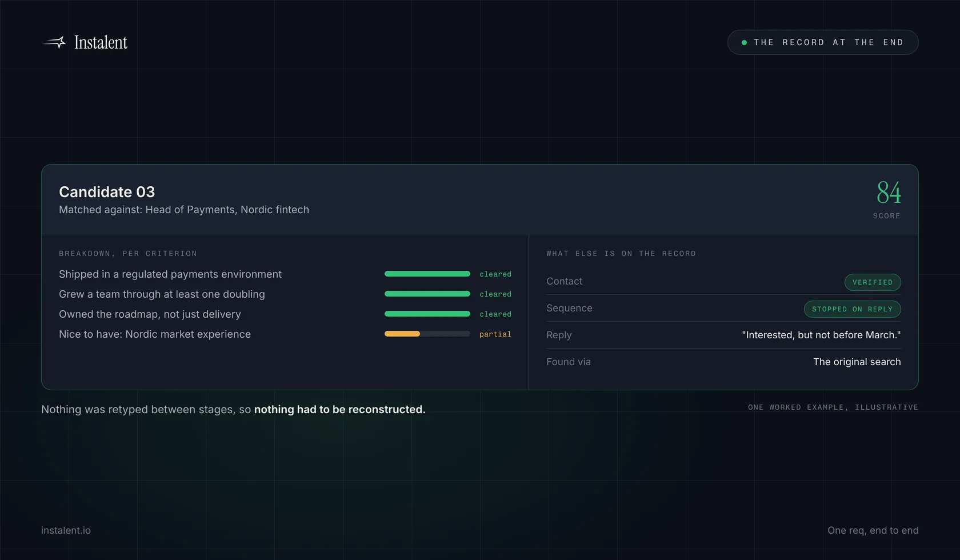Click the orange partial bar for Nordic experience

402,334
